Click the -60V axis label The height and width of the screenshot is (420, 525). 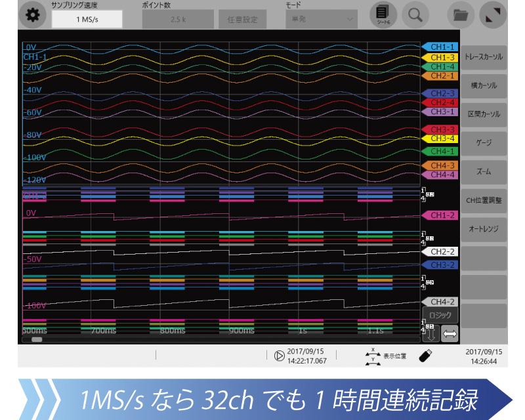pyautogui.click(x=32, y=112)
